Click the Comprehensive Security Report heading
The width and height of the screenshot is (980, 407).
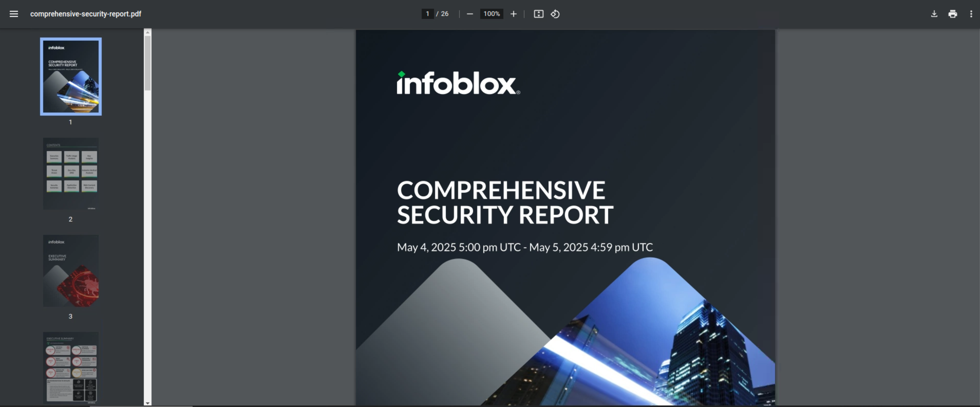pos(505,202)
